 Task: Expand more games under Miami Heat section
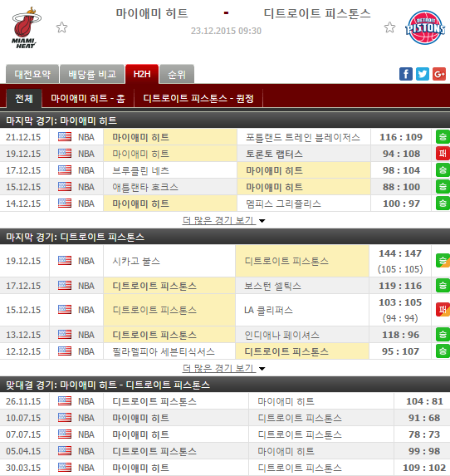point(224,220)
